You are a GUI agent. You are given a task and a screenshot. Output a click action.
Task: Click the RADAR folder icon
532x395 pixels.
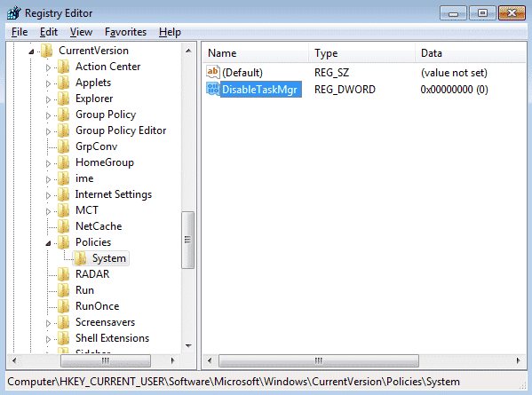(x=63, y=274)
